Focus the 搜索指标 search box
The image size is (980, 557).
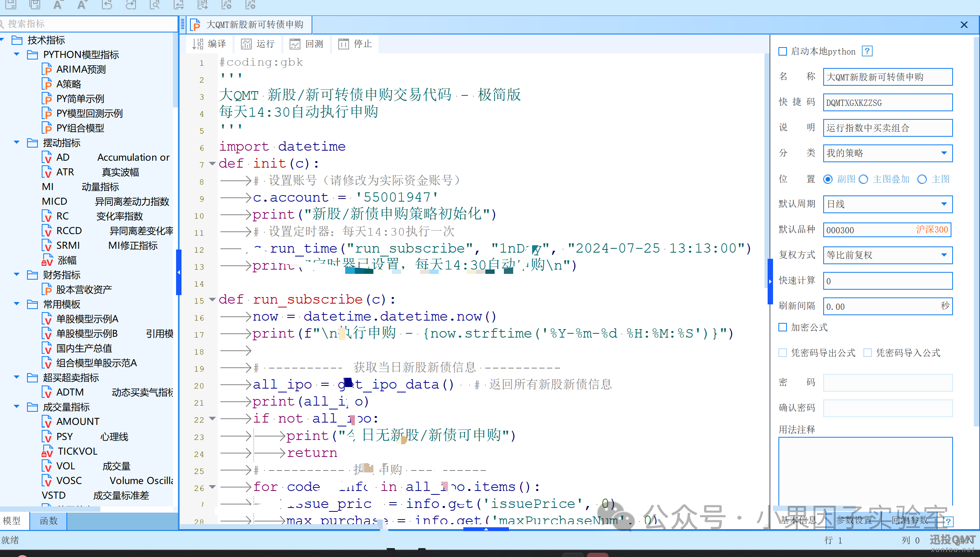pyautogui.click(x=90, y=24)
